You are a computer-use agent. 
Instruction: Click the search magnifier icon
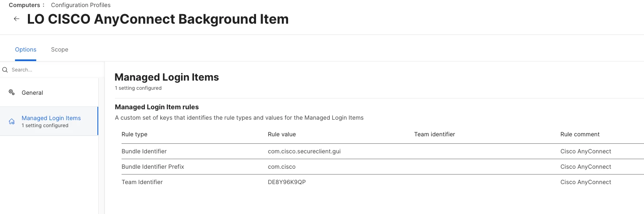click(5, 70)
